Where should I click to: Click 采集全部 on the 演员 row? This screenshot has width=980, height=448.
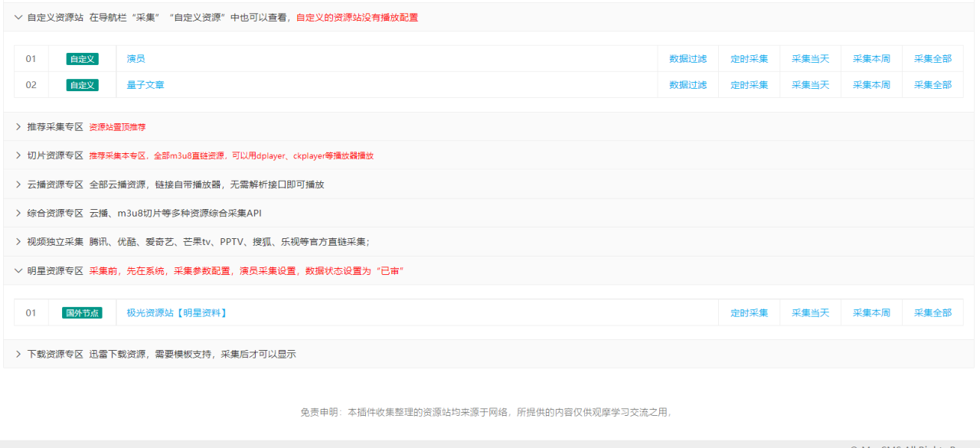coord(933,58)
